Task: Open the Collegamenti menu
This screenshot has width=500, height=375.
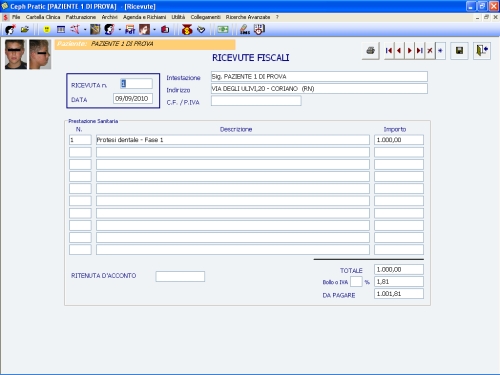Action: (205, 17)
